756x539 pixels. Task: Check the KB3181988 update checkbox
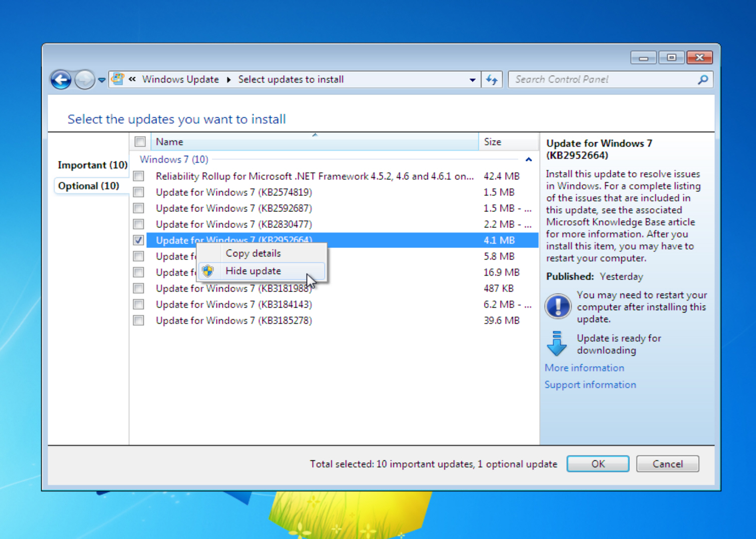pos(139,288)
